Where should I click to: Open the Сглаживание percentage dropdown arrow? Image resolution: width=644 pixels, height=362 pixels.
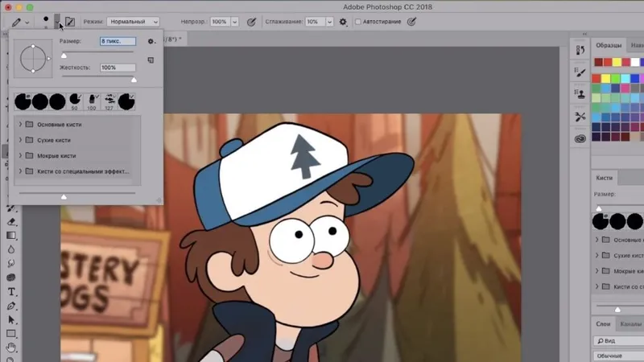coord(329,22)
